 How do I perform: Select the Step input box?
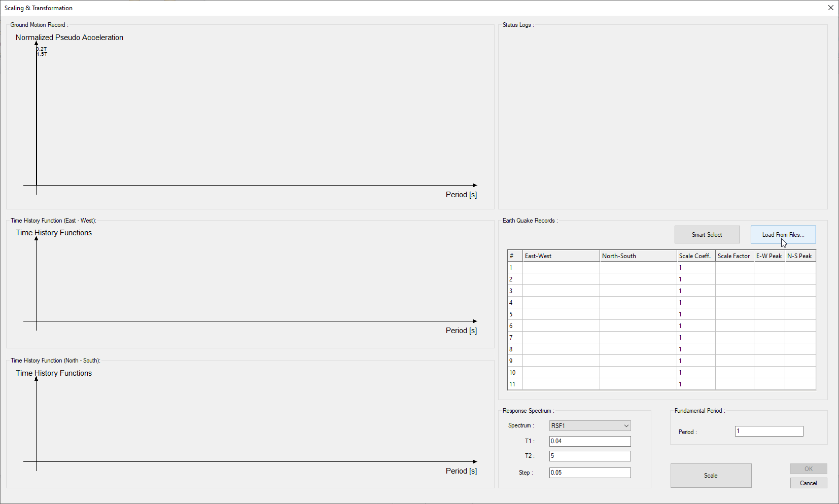coord(589,473)
